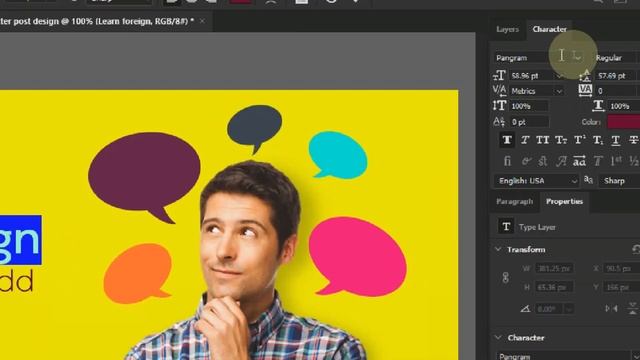Toggle Subscript text style

(598, 140)
